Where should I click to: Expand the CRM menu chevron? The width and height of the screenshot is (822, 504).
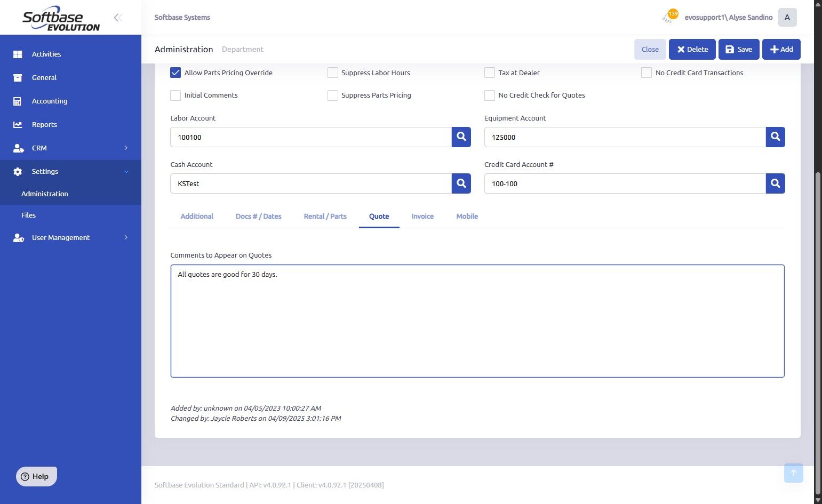tap(126, 148)
